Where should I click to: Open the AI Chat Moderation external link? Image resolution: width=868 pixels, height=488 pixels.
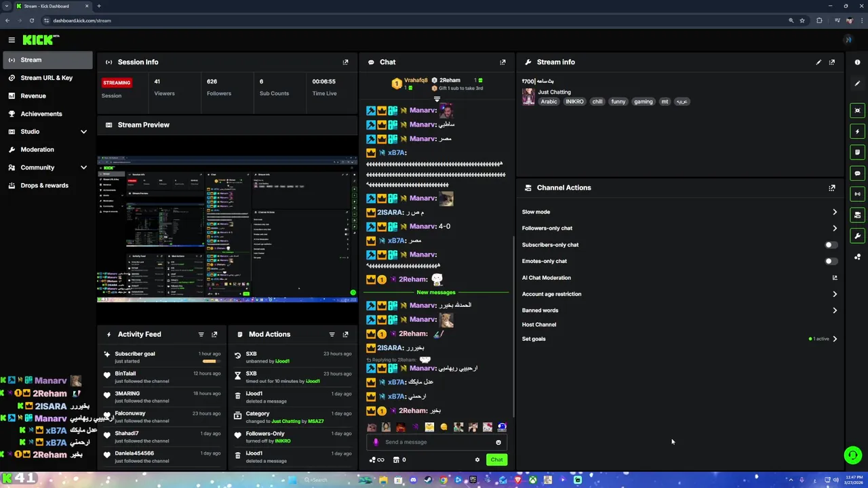[x=835, y=278]
